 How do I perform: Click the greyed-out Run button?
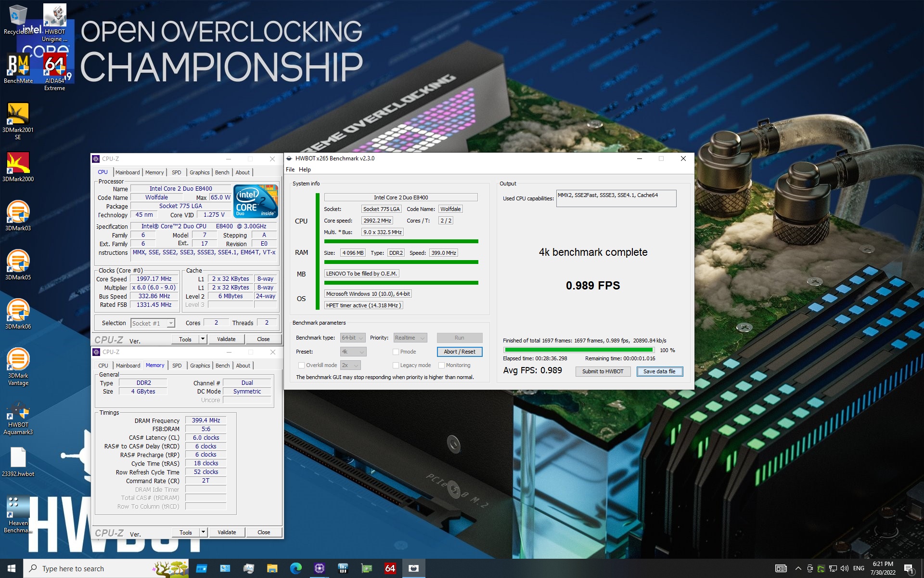460,338
